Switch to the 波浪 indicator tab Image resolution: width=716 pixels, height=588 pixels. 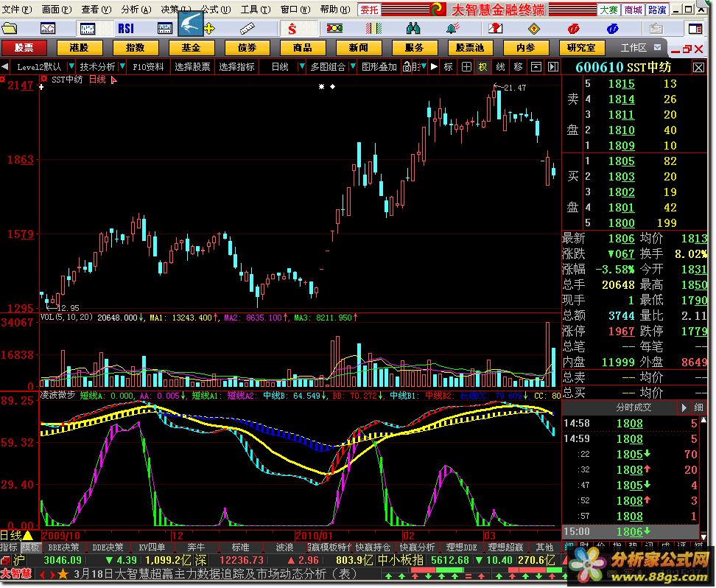click(284, 547)
